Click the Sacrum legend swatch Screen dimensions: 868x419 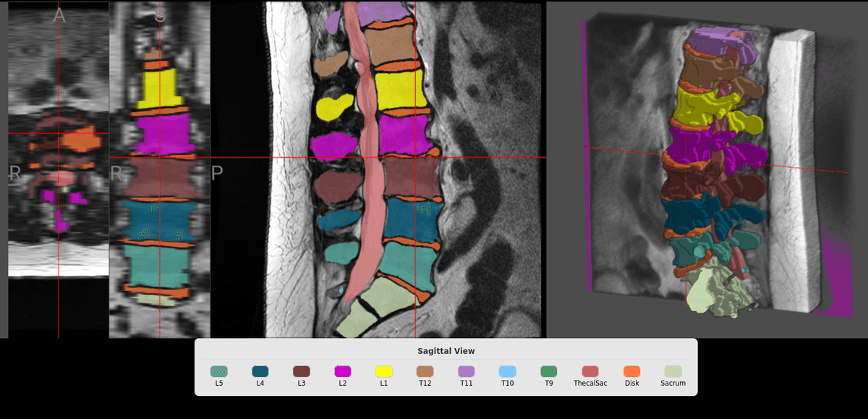click(672, 369)
